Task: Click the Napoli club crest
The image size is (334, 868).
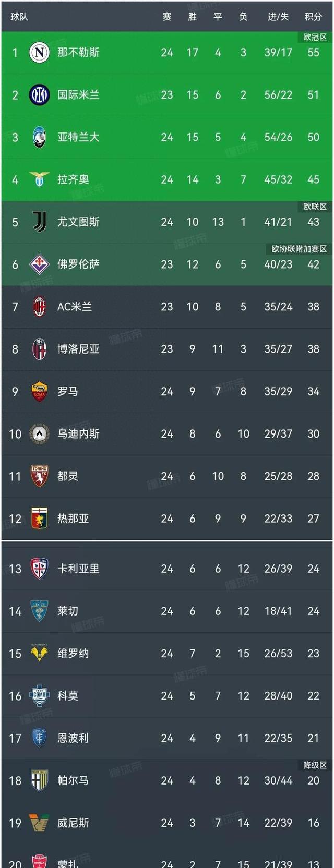Action: [x=39, y=52]
